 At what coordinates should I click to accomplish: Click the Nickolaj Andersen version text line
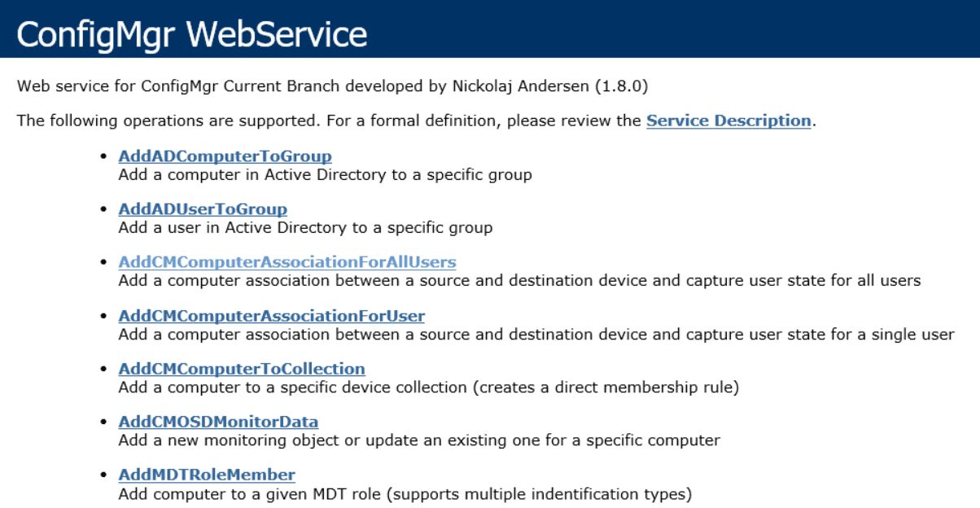tap(333, 85)
